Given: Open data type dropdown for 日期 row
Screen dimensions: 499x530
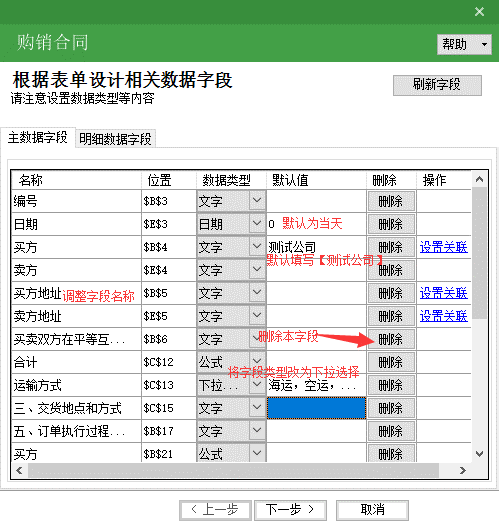Looking at the screenshot, I should pyautogui.click(x=257, y=223).
